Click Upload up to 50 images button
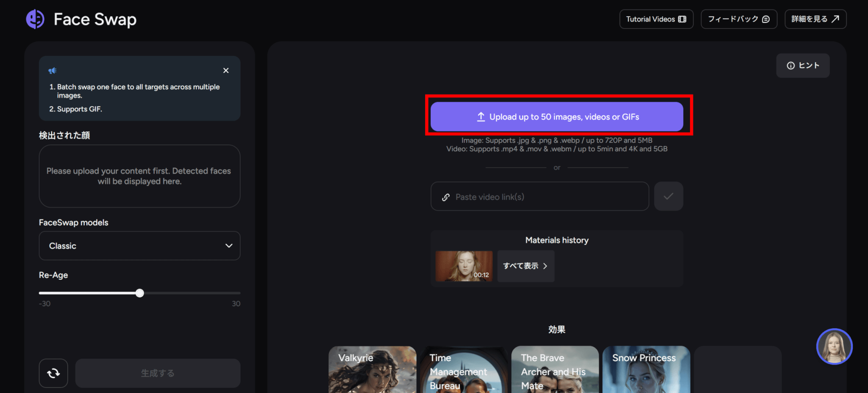The height and width of the screenshot is (393, 868). [x=556, y=117]
